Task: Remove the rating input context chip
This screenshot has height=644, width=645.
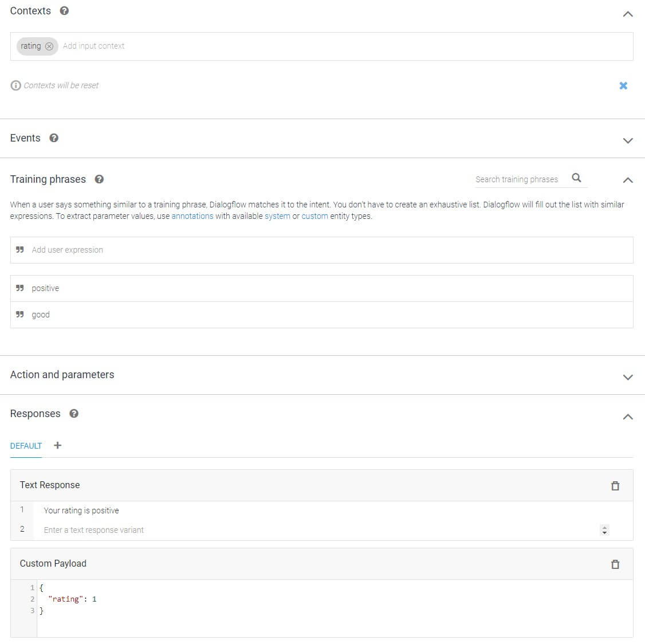Action: tap(49, 46)
